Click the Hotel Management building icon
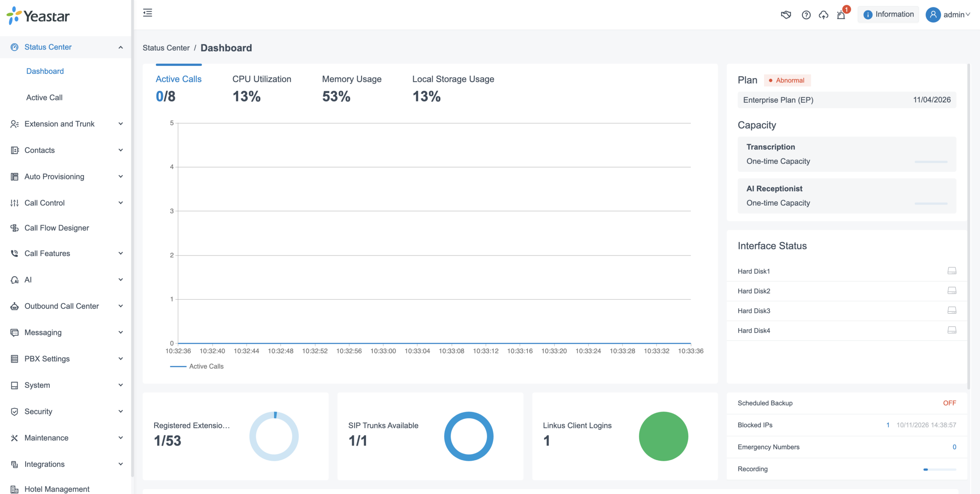Viewport: 980px width, 494px height. [x=15, y=489]
